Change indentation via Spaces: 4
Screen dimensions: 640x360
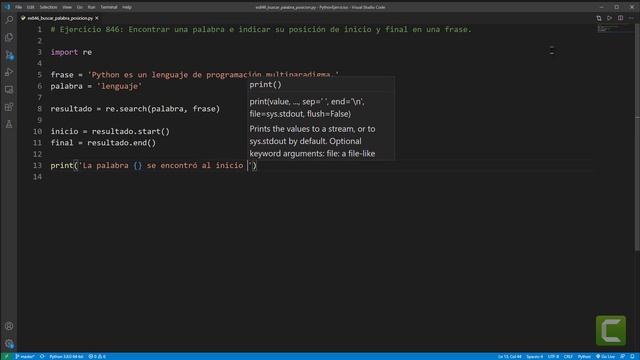535,356
